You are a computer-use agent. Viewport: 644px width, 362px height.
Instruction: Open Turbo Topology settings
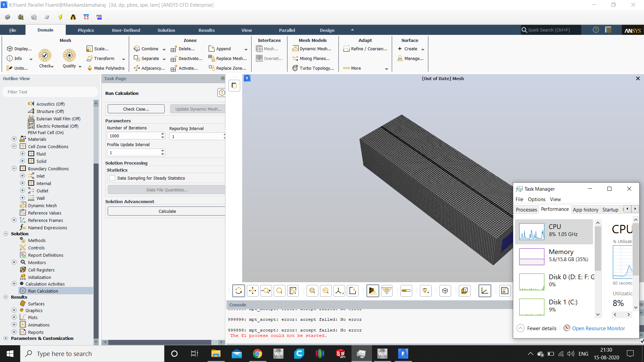(313, 68)
